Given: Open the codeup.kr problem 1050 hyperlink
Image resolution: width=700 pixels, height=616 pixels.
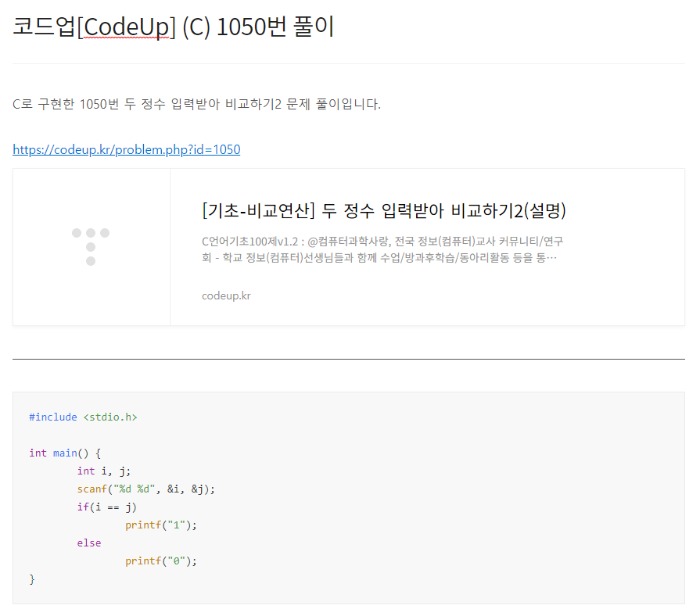Looking at the screenshot, I should [x=127, y=149].
